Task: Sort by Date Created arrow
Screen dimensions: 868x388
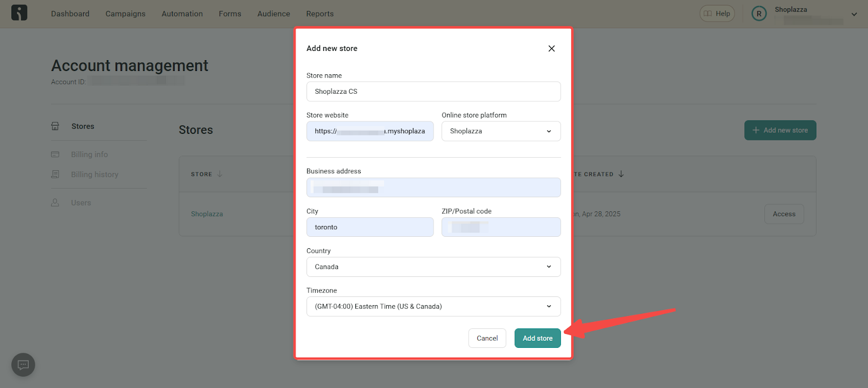Action: click(621, 174)
